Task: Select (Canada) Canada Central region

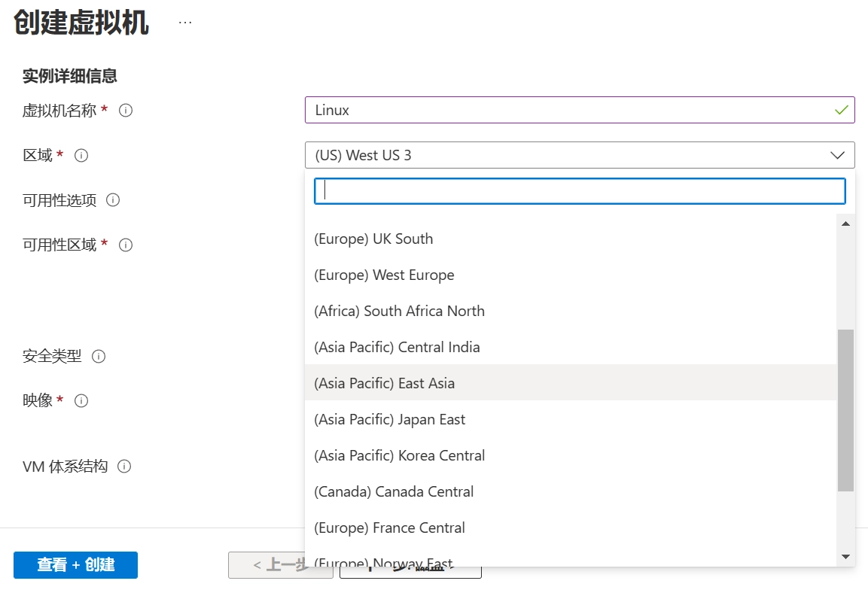Action: tap(570, 491)
